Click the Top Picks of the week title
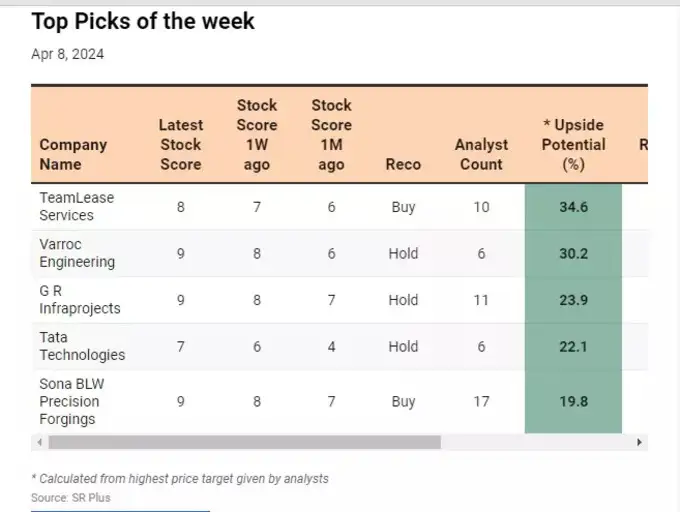This screenshot has width=680, height=512. point(143,21)
